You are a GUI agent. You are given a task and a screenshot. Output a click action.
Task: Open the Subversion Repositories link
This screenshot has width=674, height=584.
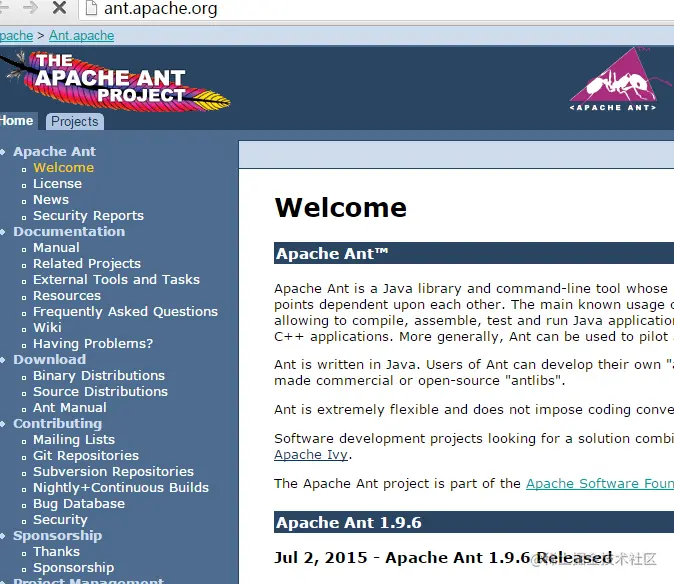click(113, 471)
